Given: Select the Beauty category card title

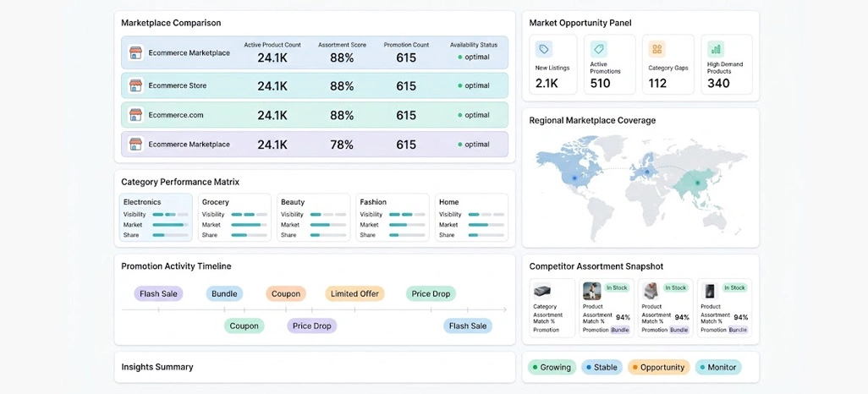Looking at the screenshot, I should click(x=293, y=202).
